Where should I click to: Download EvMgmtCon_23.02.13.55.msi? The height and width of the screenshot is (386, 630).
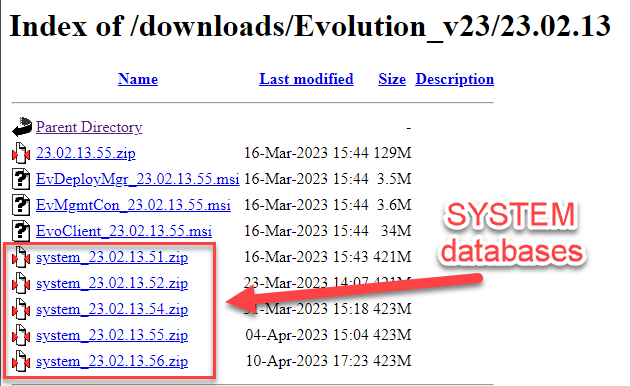coord(133,205)
